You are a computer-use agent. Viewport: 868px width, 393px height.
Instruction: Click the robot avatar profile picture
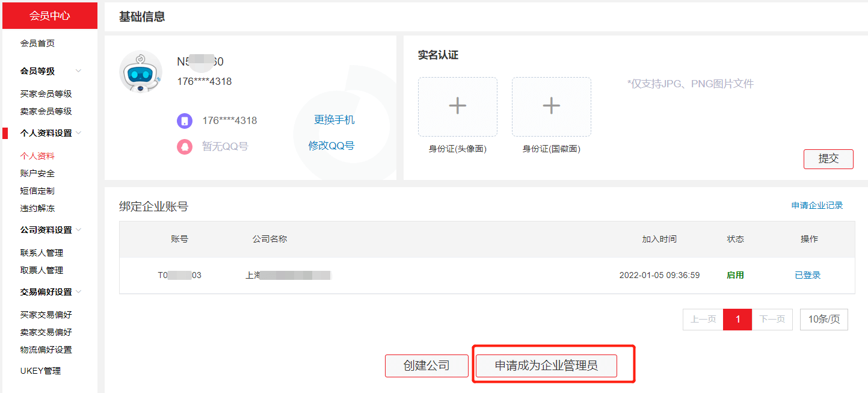pyautogui.click(x=141, y=72)
